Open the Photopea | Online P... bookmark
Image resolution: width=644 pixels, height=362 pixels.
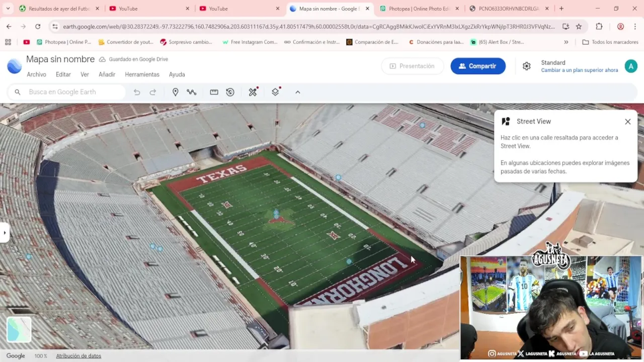point(63,42)
